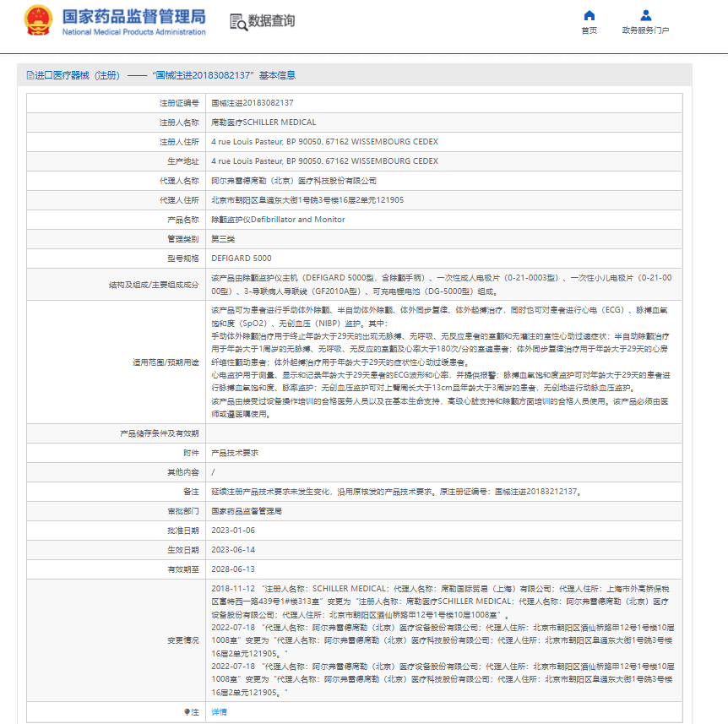This screenshot has height=724, width=728.
Task: Click the 代理人住所 Beijing address value
Action: coord(307,200)
